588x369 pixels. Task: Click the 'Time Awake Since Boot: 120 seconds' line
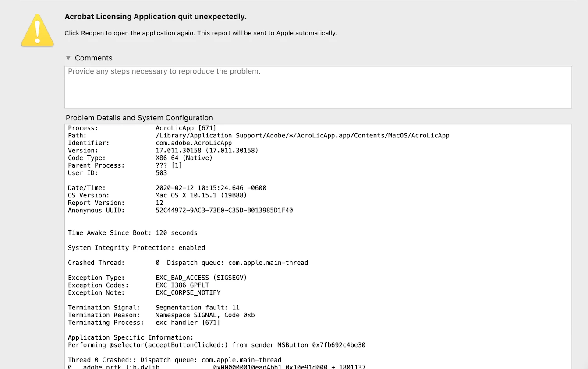pyautogui.click(x=133, y=233)
